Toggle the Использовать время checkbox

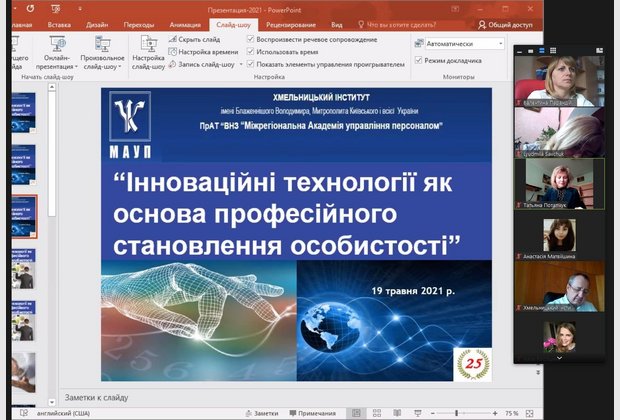tap(251, 51)
